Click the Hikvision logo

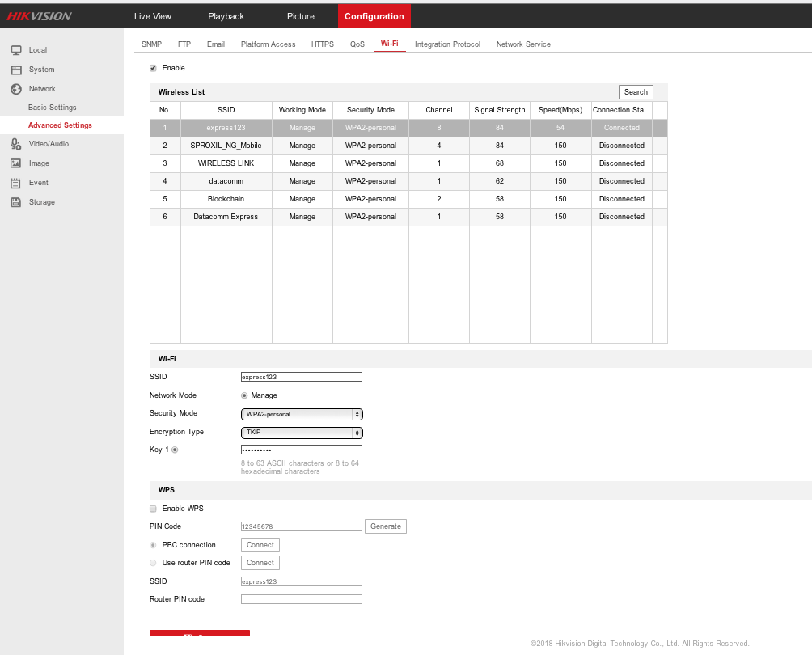click(x=40, y=16)
